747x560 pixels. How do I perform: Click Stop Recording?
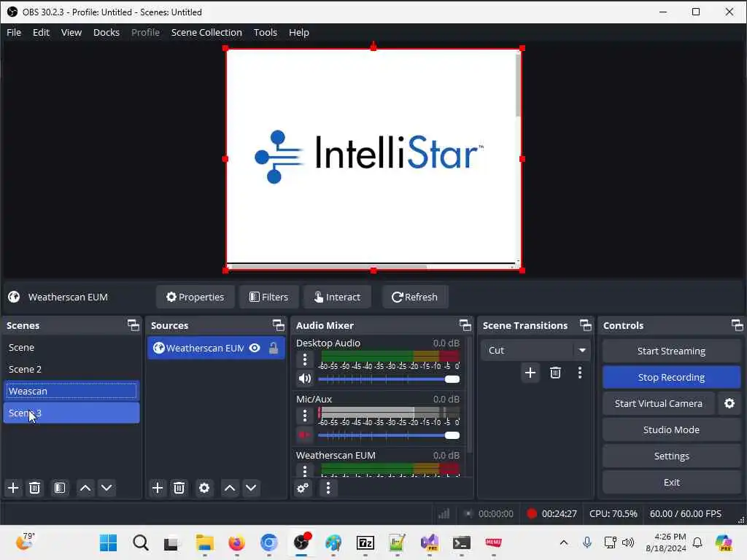click(x=671, y=377)
